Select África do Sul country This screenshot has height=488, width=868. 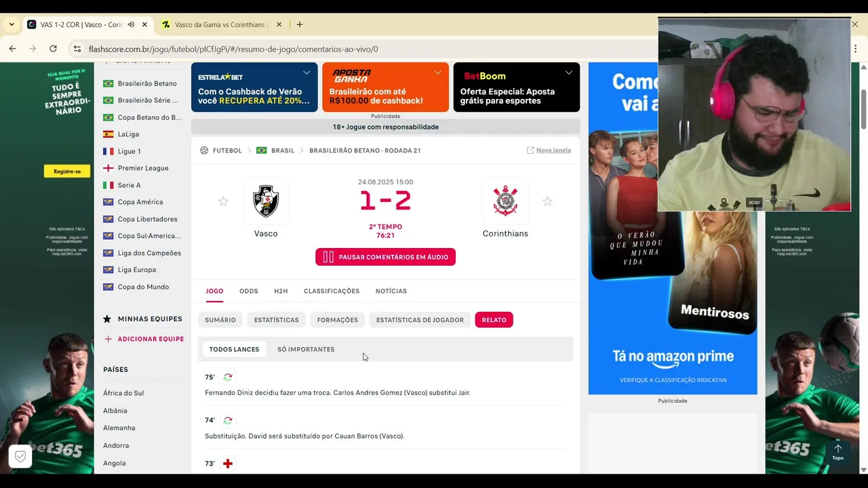[x=123, y=393]
